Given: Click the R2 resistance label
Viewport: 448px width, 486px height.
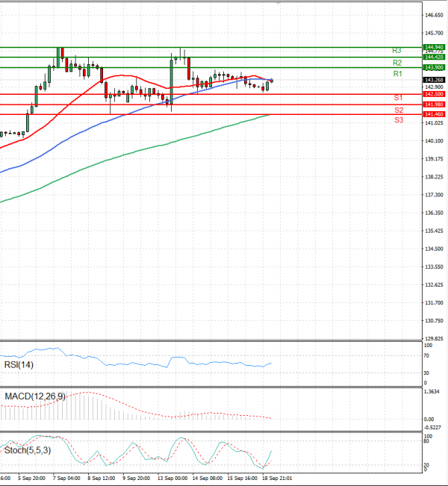Looking at the screenshot, I should click(x=397, y=63).
